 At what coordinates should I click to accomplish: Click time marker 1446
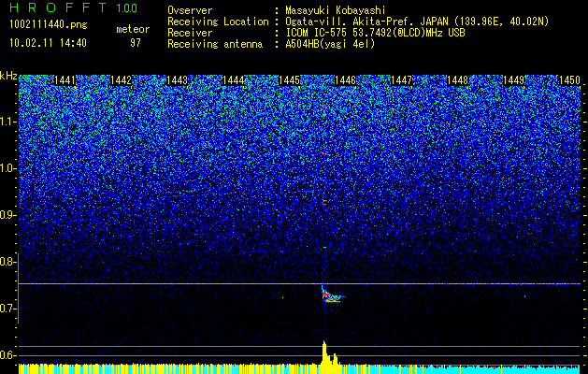[x=345, y=80]
